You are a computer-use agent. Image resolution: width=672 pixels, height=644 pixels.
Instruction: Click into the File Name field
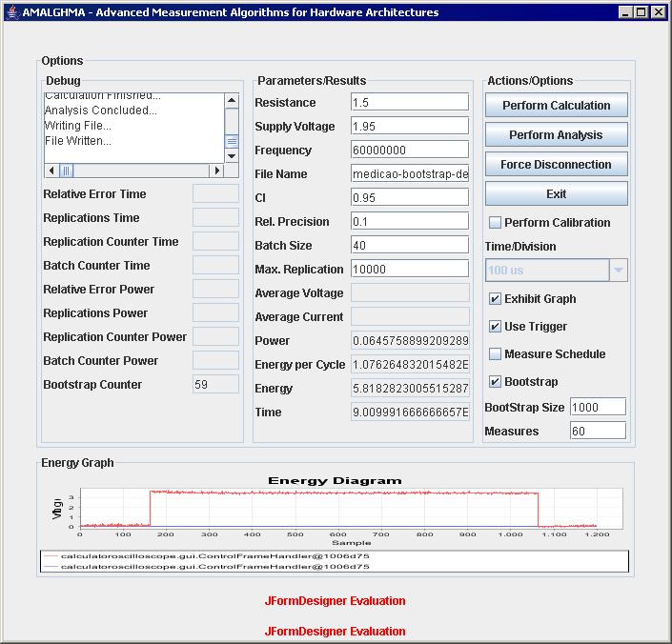pos(410,173)
